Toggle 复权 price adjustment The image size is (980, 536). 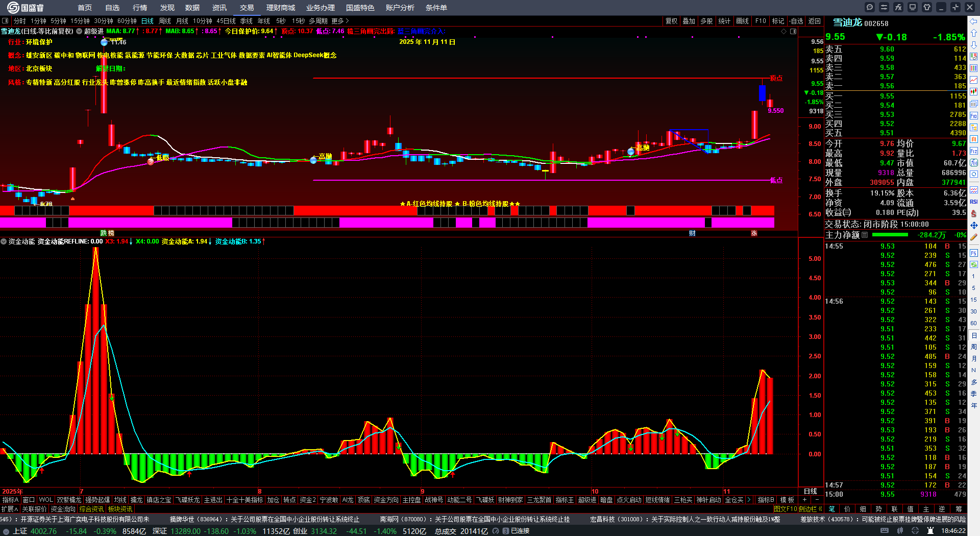tap(671, 21)
